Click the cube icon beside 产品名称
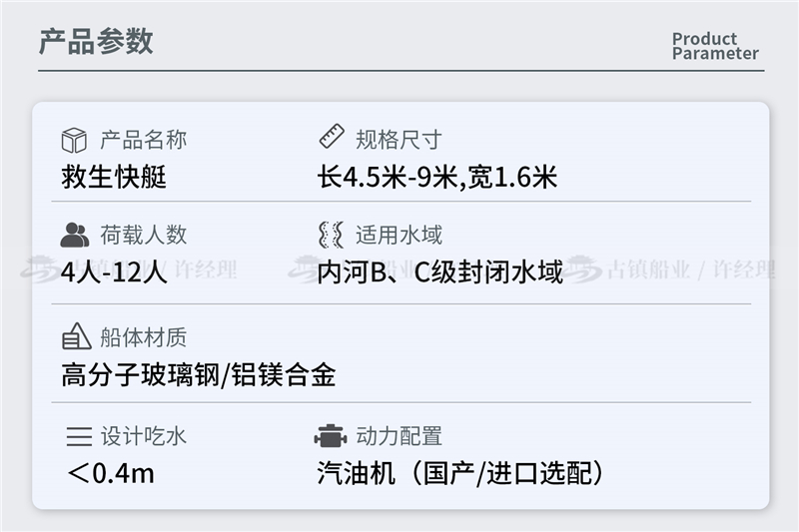This screenshot has height=532, width=799. [74, 140]
